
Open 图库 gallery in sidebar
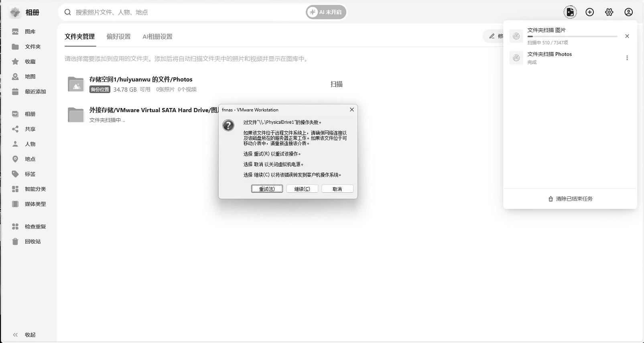[30, 32]
